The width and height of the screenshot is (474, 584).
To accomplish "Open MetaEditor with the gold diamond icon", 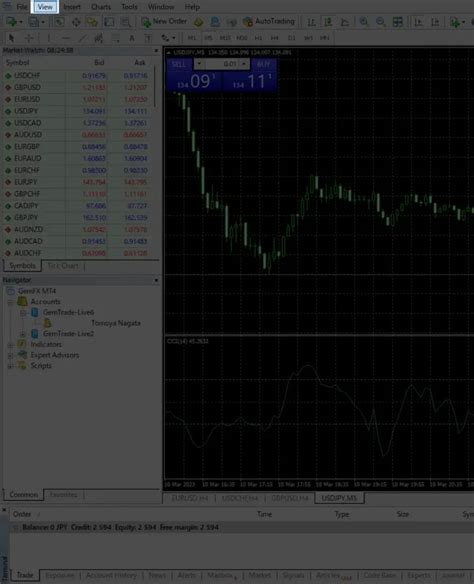I will [x=198, y=22].
